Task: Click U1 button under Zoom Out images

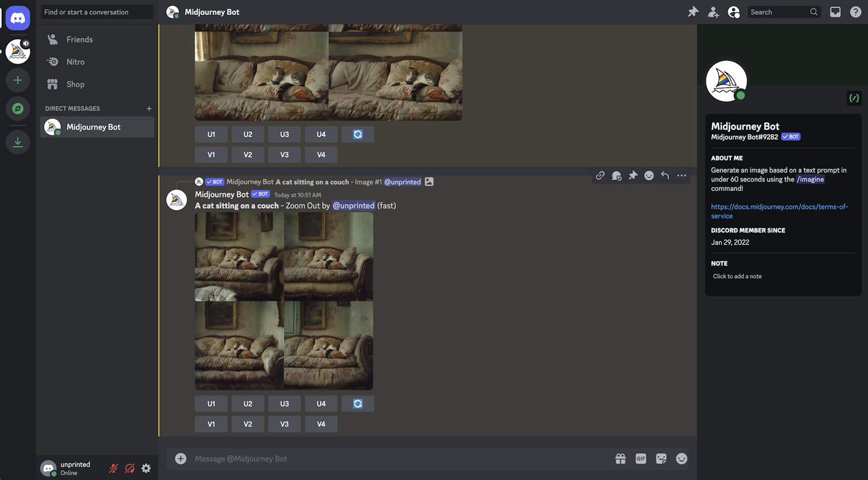Action: pyautogui.click(x=211, y=404)
